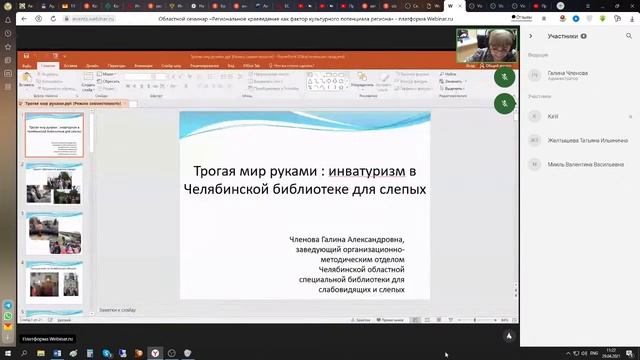Click the presenter webcam video thumbnail
Viewport: 640px width, 360px height.
click(487, 45)
